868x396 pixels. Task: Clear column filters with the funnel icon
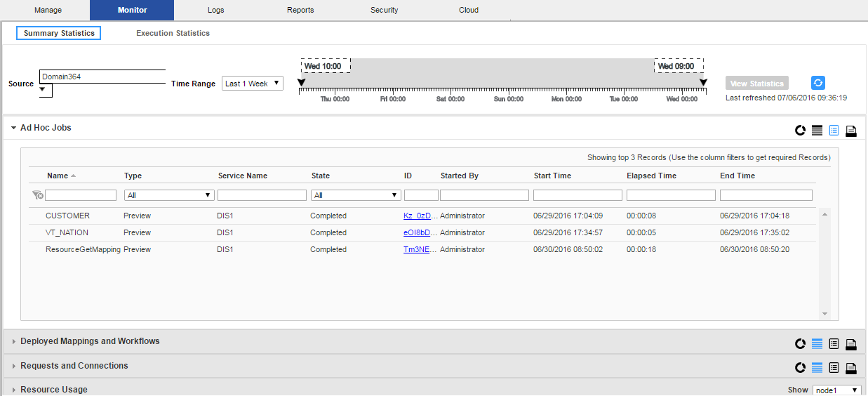pos(38,195)
